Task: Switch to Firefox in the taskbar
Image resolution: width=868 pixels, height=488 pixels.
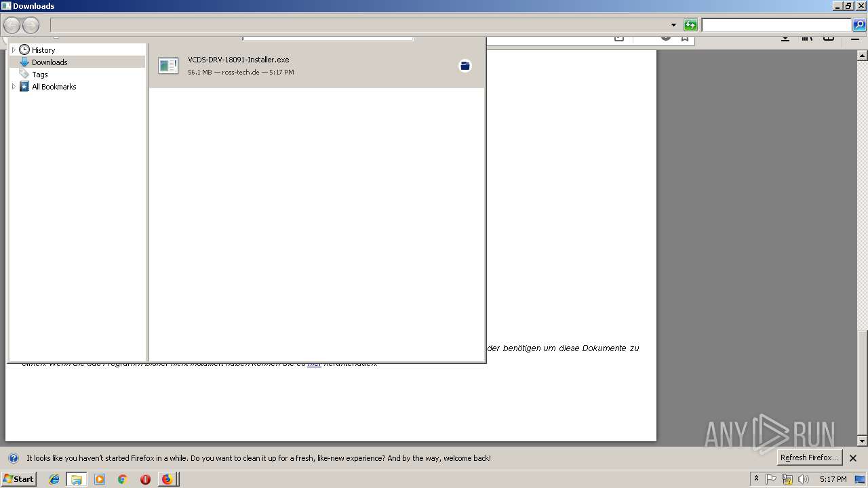Action: pyautogui.click(x=167, y=479)
